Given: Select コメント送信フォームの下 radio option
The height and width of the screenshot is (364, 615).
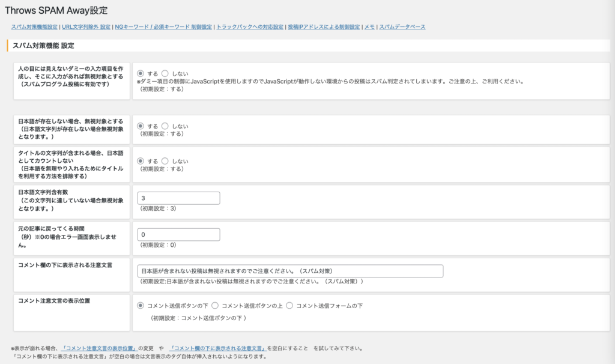Looking at the screenshot, I should (x=289, y=305).
